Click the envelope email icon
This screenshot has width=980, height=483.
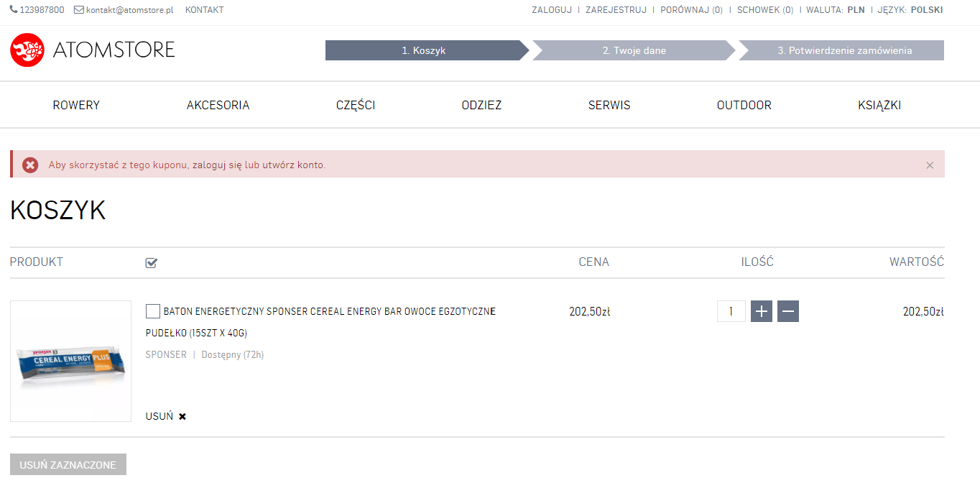click(x=79, y=10)
